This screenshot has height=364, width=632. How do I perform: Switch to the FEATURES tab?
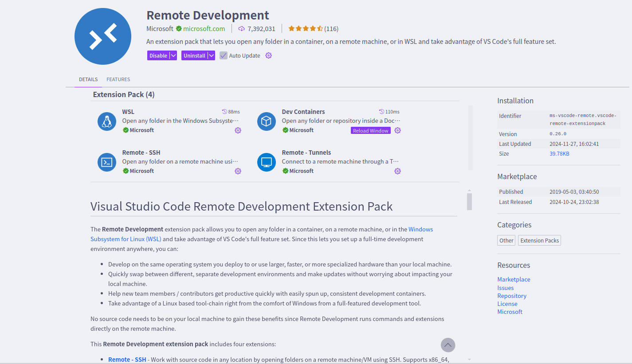pos(118,79)
